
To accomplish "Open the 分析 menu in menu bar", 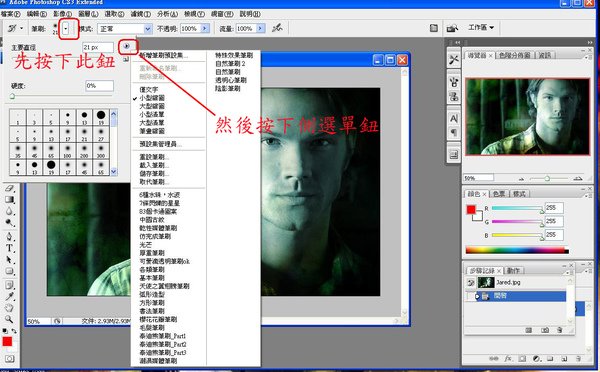I will tap(167, 14).
